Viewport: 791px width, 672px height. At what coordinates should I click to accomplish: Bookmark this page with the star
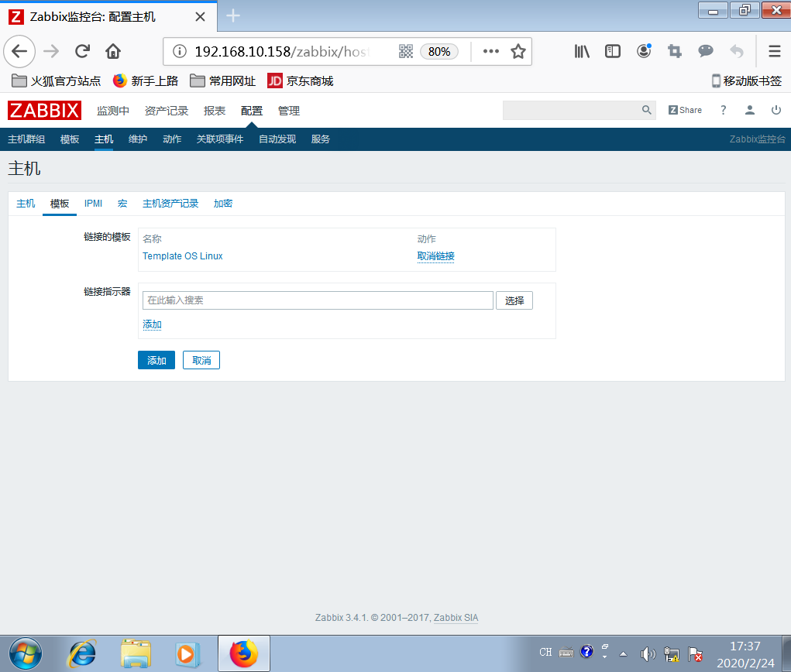pos(518,51)
